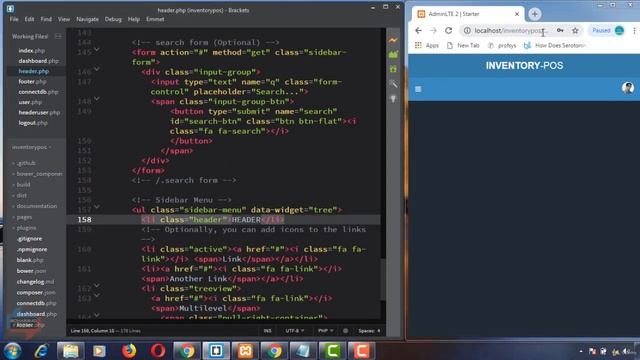Open Firefox from taskbar
Viewport: 640px width, 360px height.
click(x=129, y=351)
